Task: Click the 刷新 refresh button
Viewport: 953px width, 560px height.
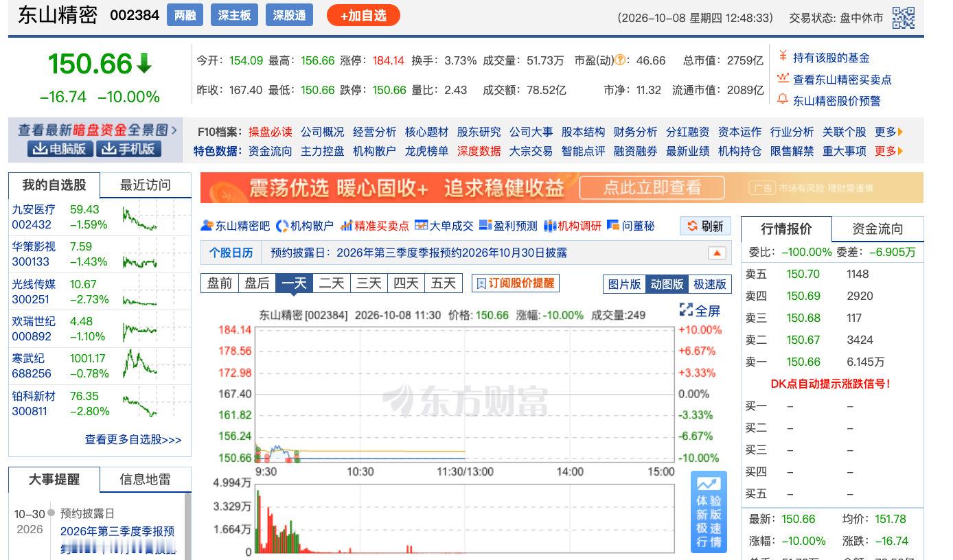Action: coord(705,226)
